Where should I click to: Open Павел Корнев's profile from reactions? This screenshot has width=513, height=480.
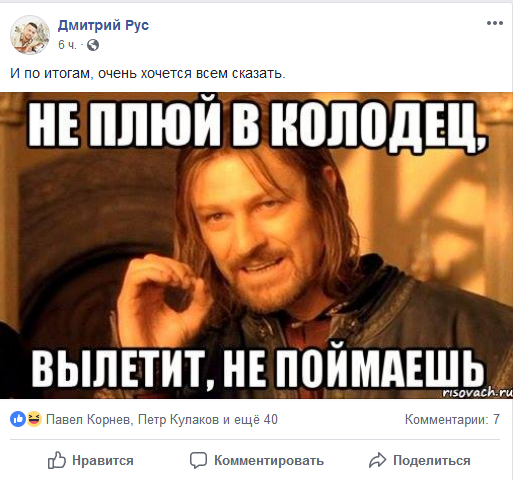tap(88, 419)
